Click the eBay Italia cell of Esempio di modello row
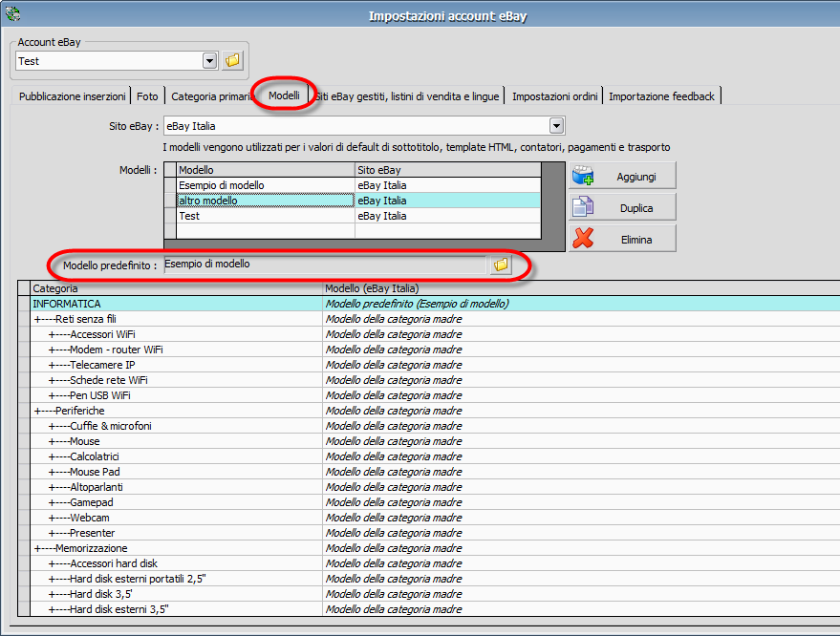 pyautogui.click(x=448, y=185)
